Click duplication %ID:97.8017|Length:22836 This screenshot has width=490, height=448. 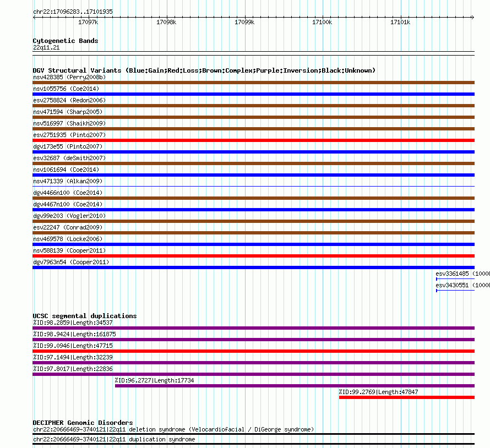[73, 369]
